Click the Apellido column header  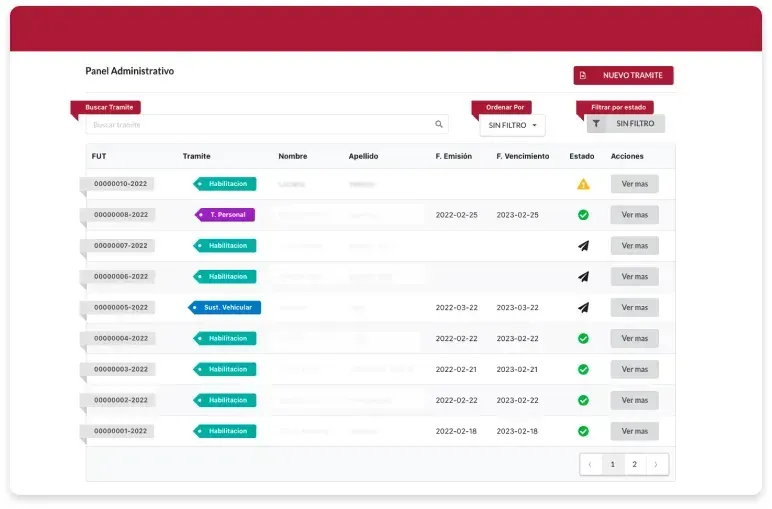[x=363, y=156]
